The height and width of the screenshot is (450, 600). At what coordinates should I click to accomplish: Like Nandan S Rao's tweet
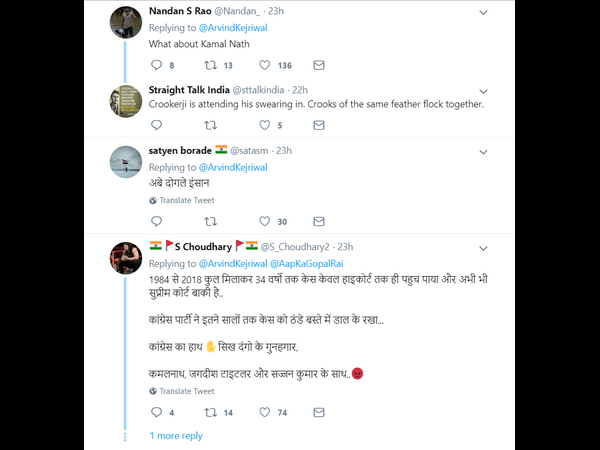tap(266, 66)
